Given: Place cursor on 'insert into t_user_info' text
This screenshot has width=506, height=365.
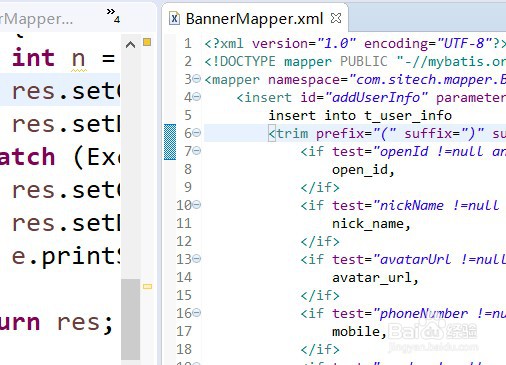Looking at the screenshot, I should 360,116.
